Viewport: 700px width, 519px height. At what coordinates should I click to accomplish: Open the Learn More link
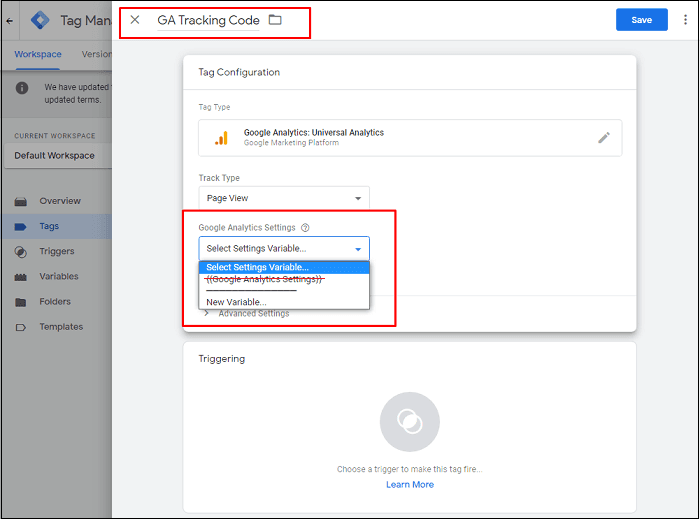[x=410, y=485]
